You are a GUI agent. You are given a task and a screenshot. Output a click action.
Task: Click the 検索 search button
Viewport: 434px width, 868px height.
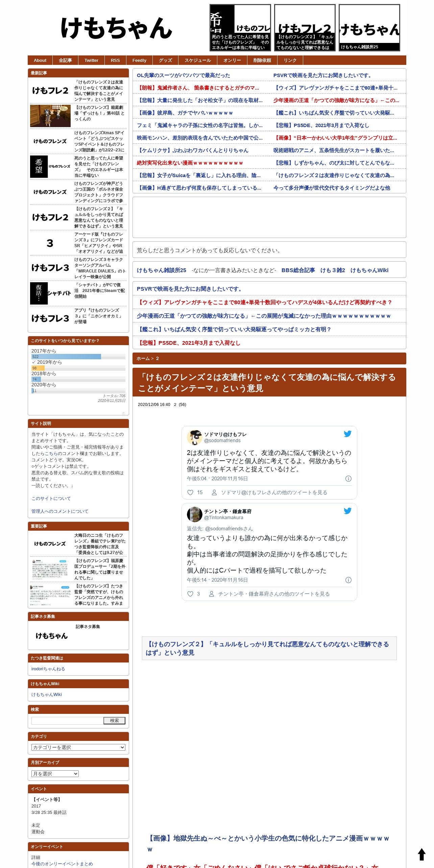coord(114,721)
